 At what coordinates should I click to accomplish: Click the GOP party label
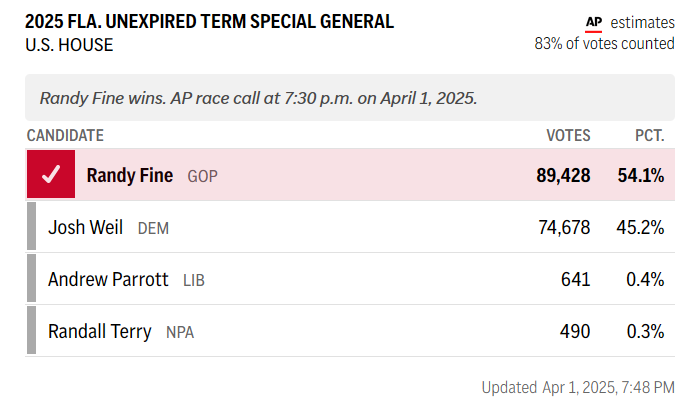point(202,176)
